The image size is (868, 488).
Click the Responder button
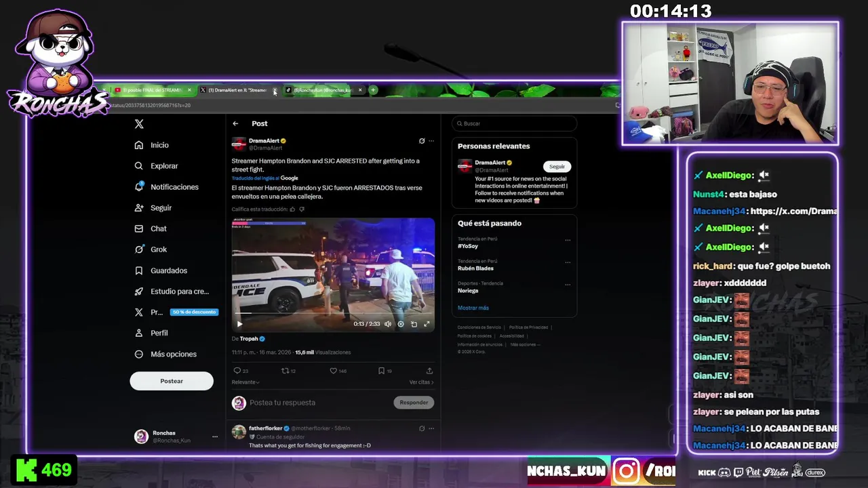pos(414,403)
